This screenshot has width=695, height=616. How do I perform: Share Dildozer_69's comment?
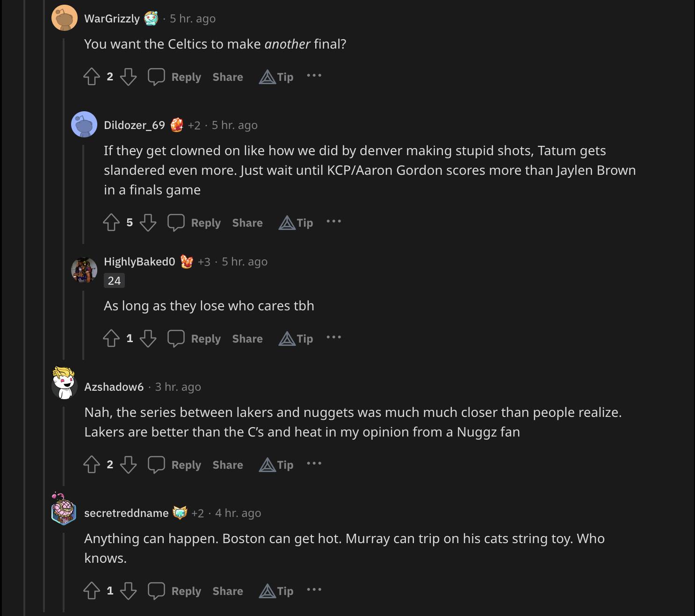[247, 222]
